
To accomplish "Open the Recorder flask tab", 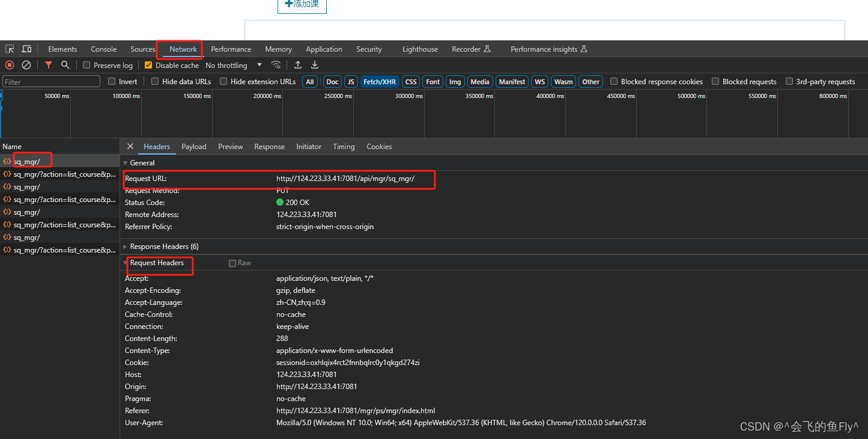I will 472,49.
